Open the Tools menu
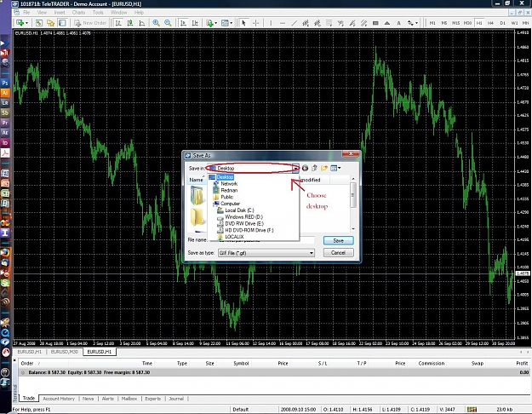The width and height of the screenshot is (532, 414). [98, 13]
